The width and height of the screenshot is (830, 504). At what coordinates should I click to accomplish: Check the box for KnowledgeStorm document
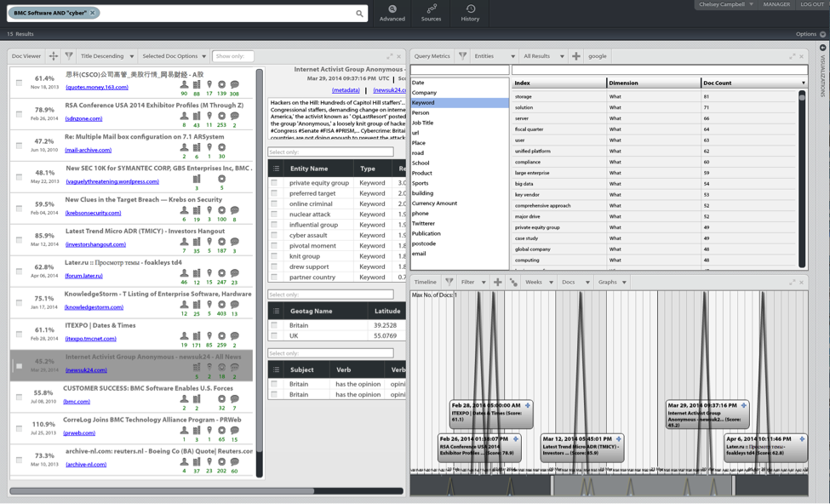[x=19, y=302]
